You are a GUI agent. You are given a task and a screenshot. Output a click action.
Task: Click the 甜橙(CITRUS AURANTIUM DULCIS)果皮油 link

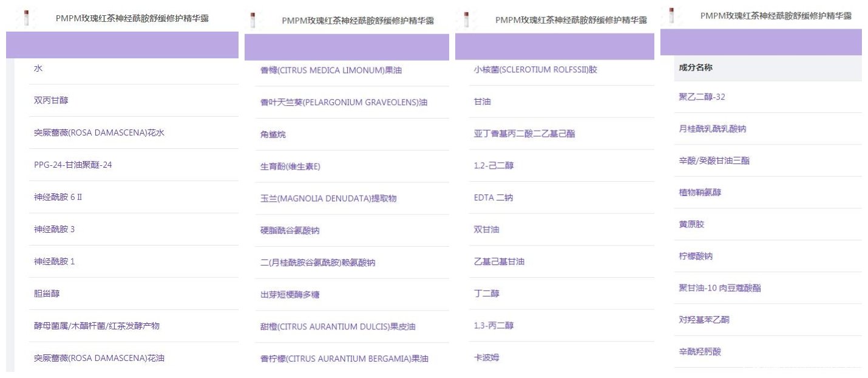(337, 327)
